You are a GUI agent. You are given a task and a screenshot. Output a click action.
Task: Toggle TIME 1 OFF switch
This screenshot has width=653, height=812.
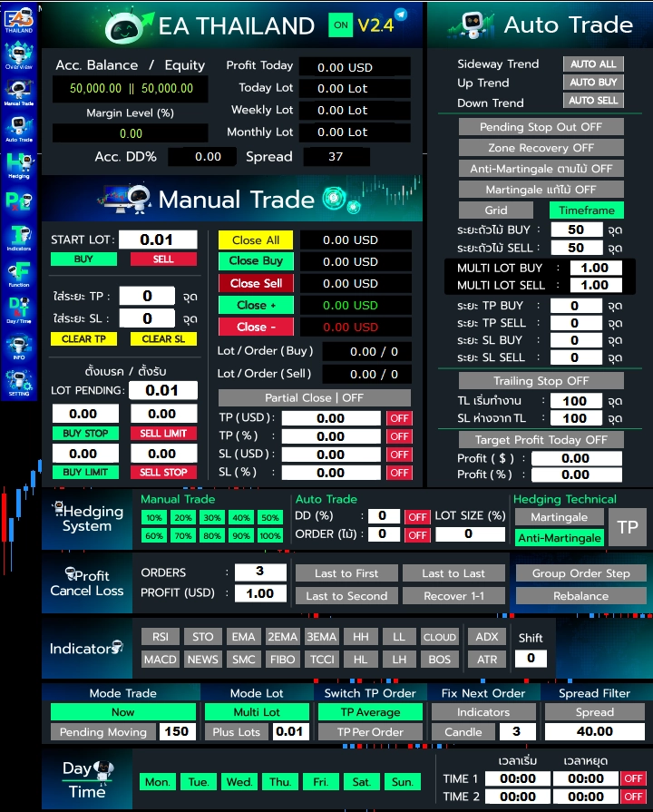[633, 778]
